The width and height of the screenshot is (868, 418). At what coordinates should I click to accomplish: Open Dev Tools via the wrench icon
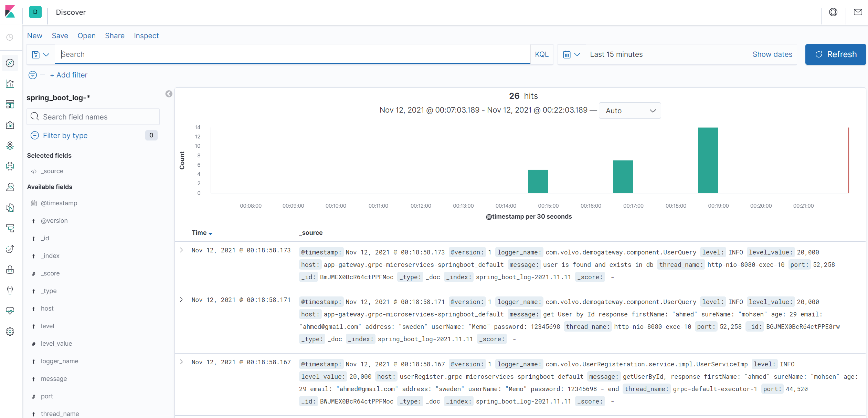(x=10, y=290)
